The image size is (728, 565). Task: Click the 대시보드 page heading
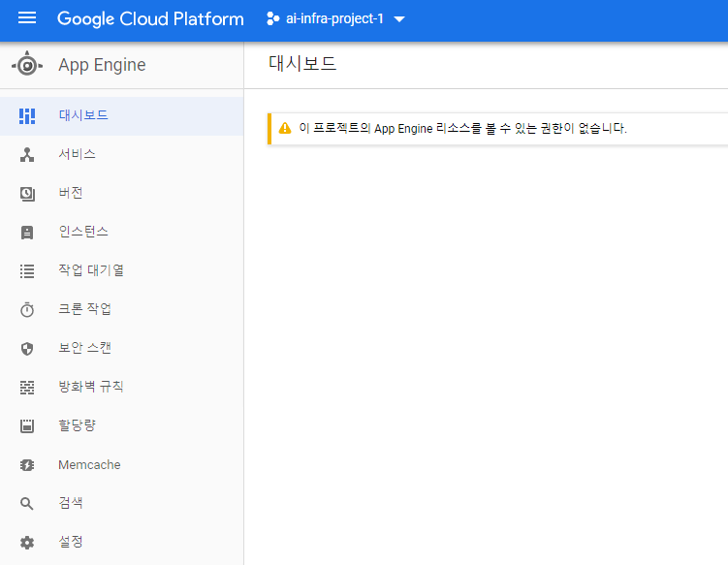point(302,64)
